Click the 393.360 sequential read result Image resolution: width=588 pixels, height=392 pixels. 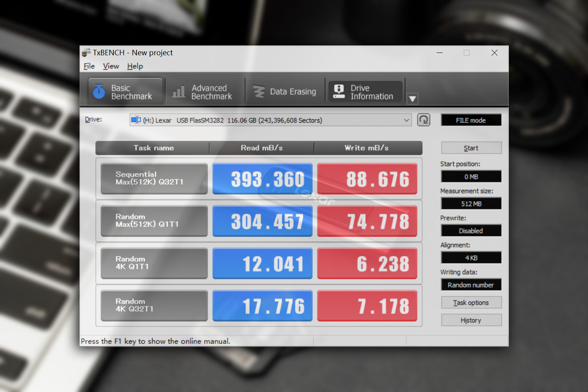(x=263, y=179)
